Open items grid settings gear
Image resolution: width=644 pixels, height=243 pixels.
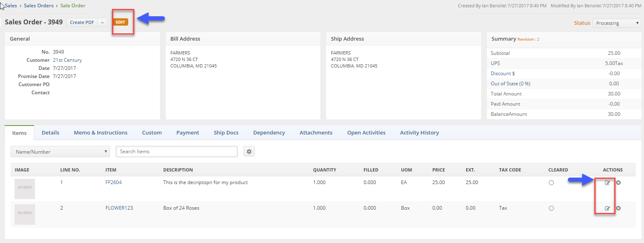[249, 152]
